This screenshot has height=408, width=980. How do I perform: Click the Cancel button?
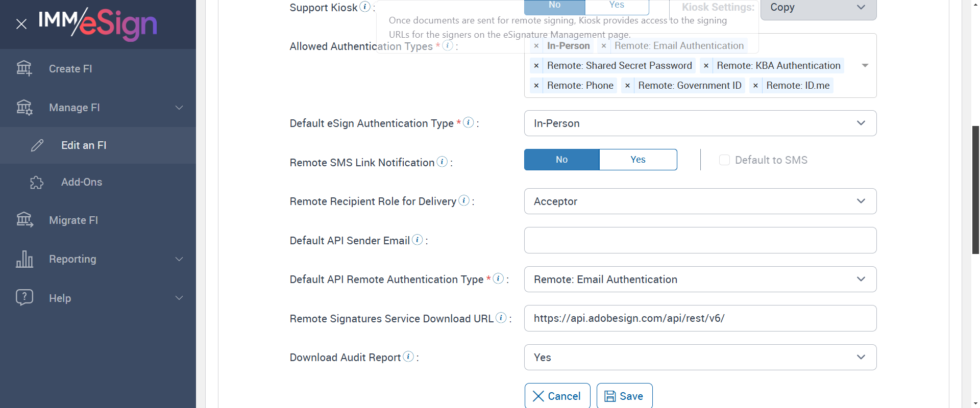(x=557, y=396)
